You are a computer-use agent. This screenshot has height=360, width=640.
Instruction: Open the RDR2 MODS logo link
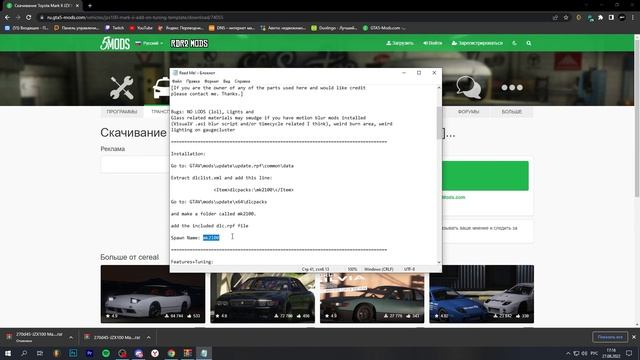pyautogui.click(x=189, y=43)
